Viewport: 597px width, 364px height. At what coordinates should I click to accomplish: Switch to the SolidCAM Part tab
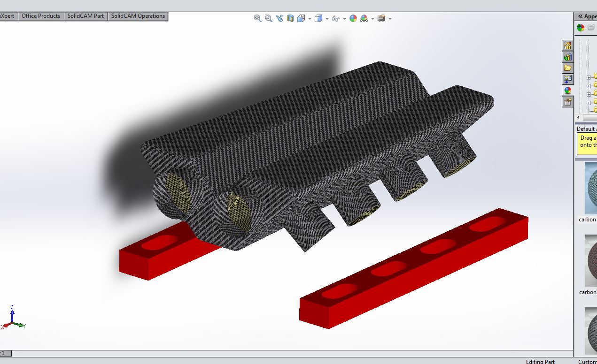pyautogui.click(x=85, y=16)
